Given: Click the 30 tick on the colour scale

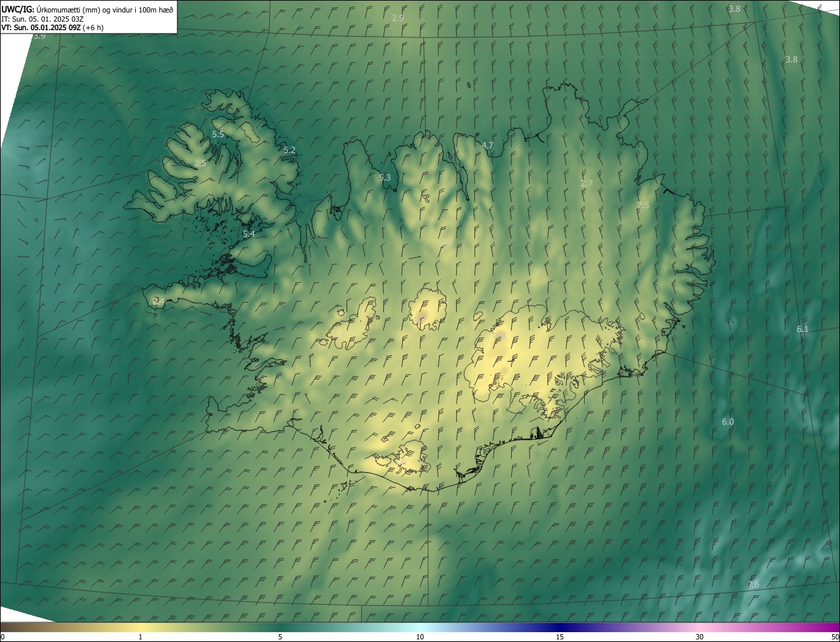Looking at the screenshot, I should pyautogui.click(x=700, y=637).
